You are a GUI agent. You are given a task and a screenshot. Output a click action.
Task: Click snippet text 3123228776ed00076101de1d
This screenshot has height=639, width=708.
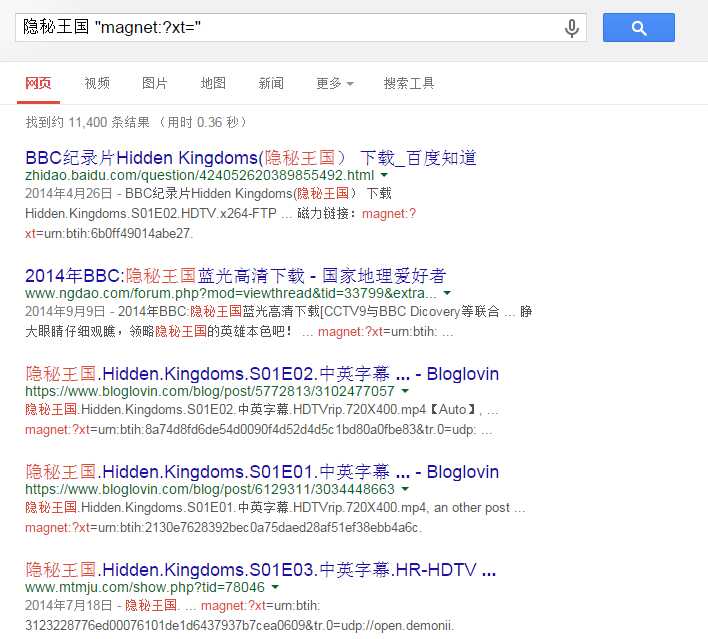point(239,625)
